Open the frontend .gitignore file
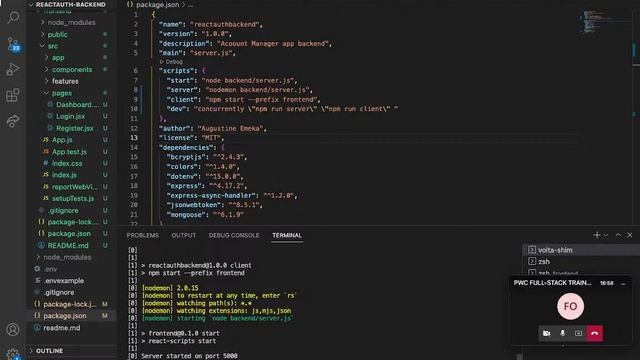Screen dimensions: 640x360 click(72, 211)
